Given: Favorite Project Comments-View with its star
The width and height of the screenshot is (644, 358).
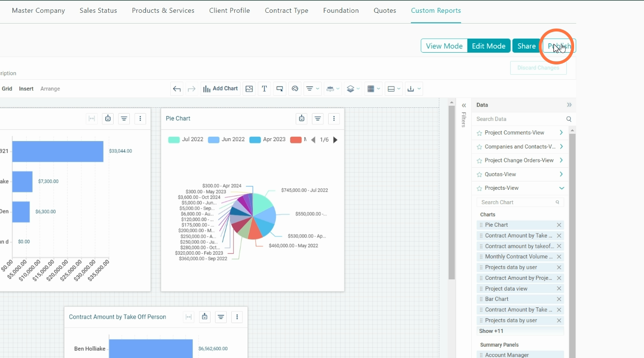Looking at the screenshot, I should (479, 133).
